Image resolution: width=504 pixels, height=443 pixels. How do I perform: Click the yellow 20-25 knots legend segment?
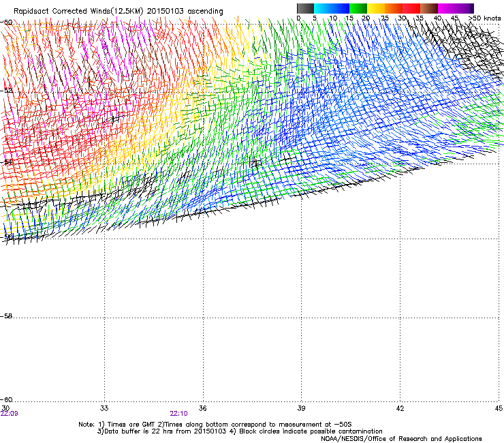(376, 8)
